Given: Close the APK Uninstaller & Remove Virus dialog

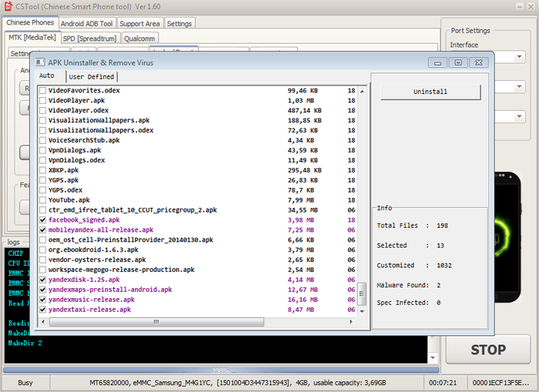Looking at the screenshot, I should 477,62.
